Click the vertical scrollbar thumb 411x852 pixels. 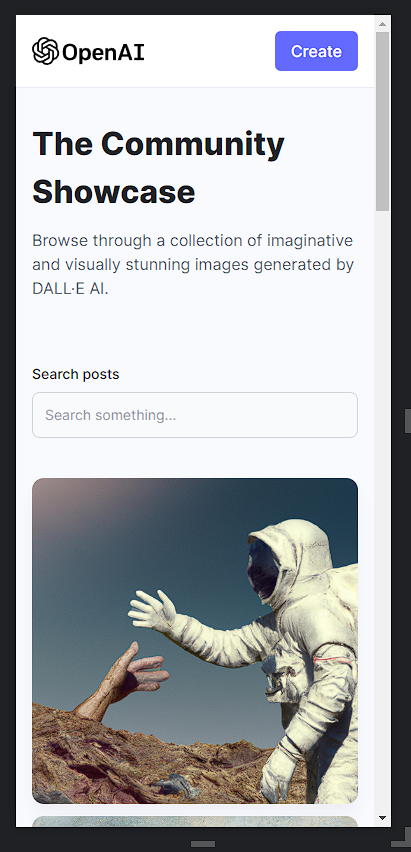[382, 121]
